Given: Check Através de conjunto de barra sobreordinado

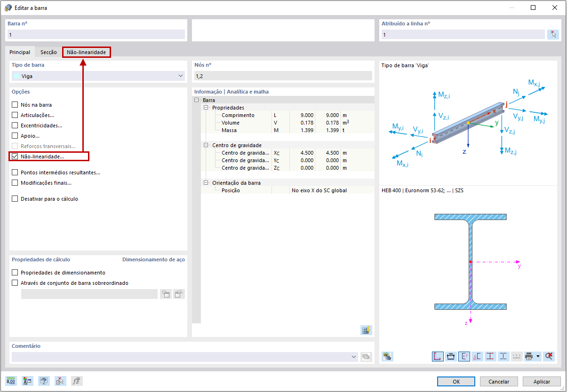Looking at the screenshot, I should coord(15,283).
